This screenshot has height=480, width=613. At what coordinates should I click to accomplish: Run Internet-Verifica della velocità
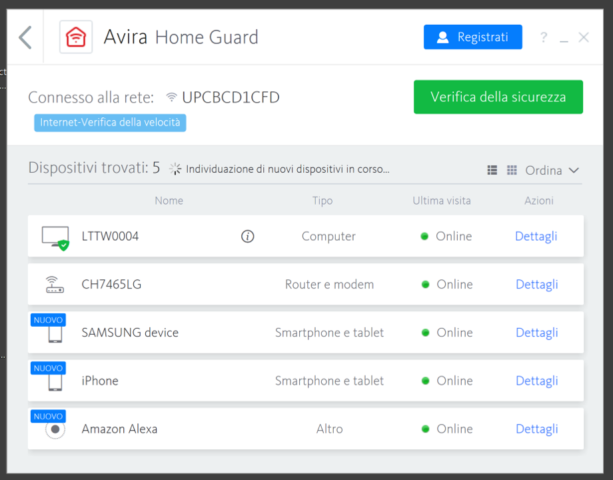(110, 123)
